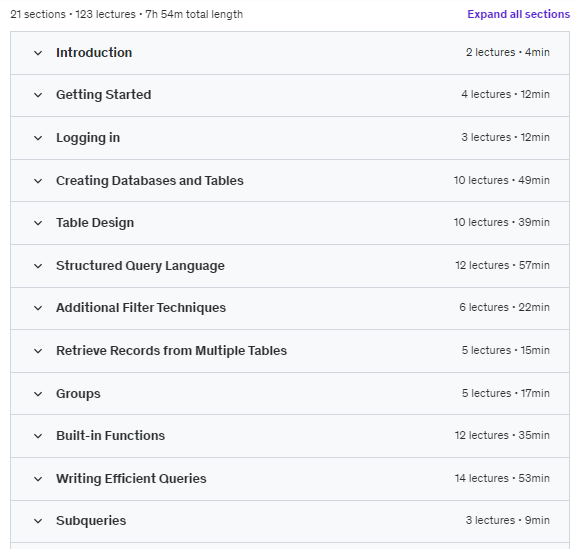This screenshot has width=576, height=549.
Task: Click the '3 lectures • 12min' text
Action: [505, 137]
